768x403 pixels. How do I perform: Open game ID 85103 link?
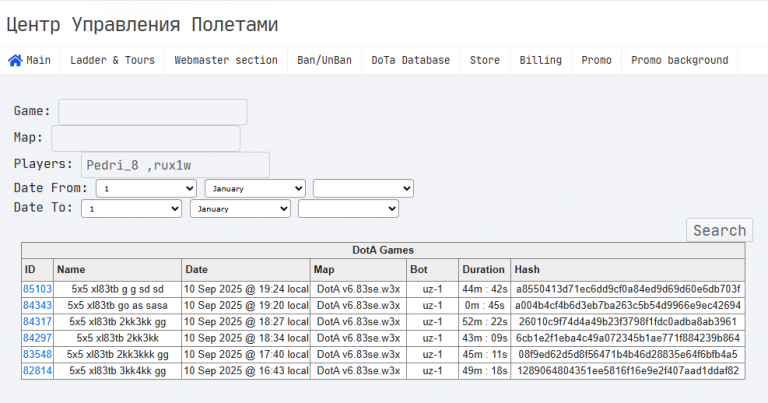pyautogui.click(x=37, y=289)
